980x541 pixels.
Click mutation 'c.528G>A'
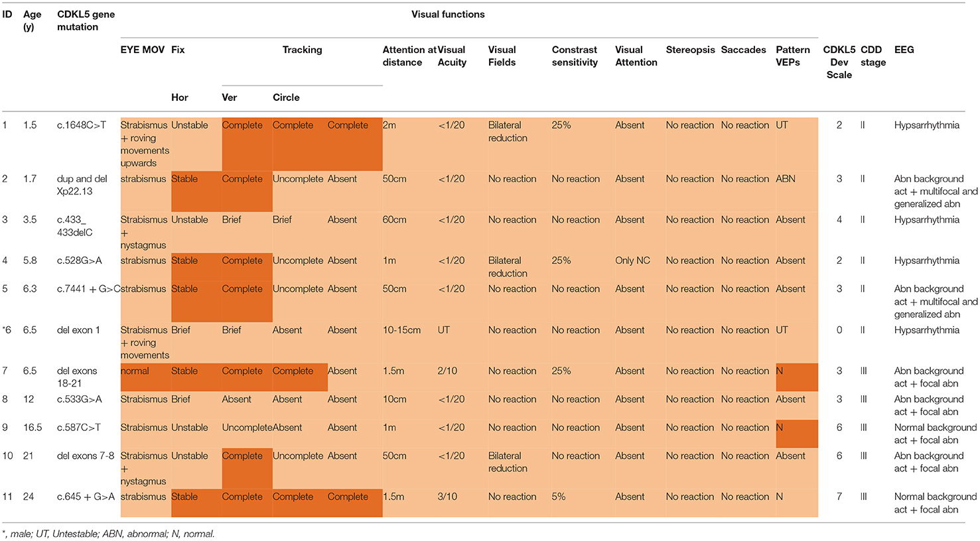tap(80, 261)
